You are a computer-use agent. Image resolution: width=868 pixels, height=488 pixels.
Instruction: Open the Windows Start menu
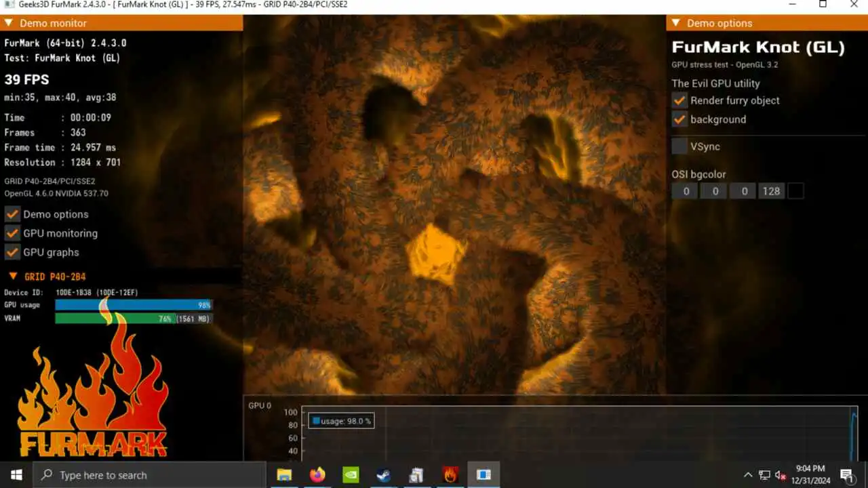(x=16, y=475)
